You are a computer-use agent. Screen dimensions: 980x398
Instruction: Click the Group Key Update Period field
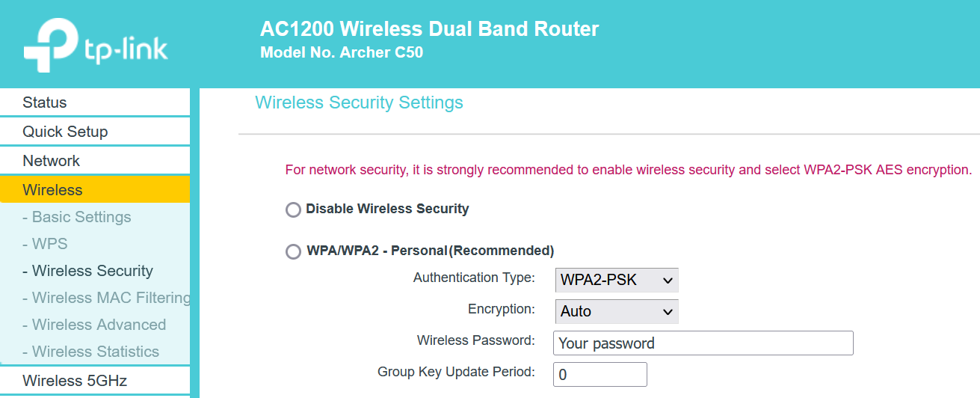tap(600, 375)
